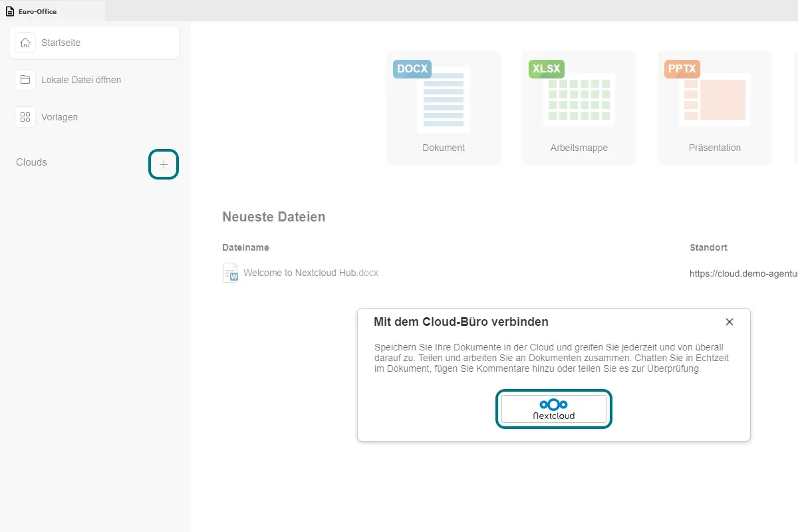Close the Cloud-Büro verbinden dialog
This screenshot has width=798, height=532.
coord(730,322)
